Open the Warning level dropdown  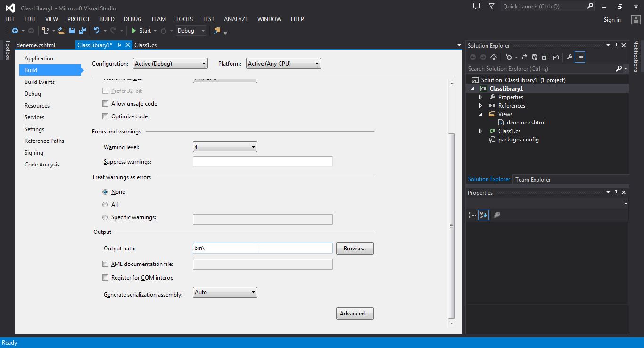[x=254, y=147]
